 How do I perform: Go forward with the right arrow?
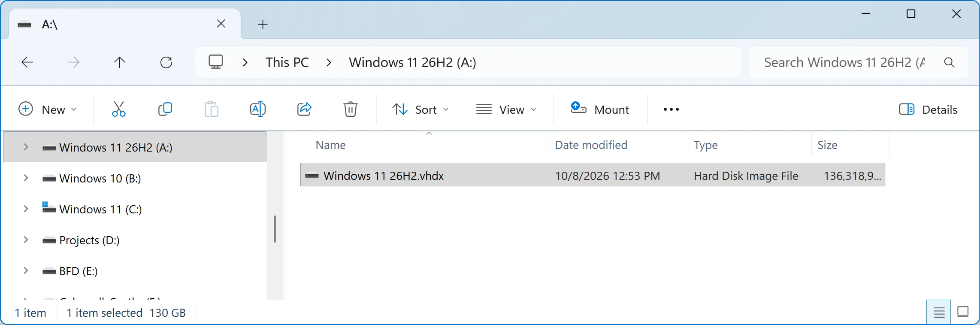(74, 63)
